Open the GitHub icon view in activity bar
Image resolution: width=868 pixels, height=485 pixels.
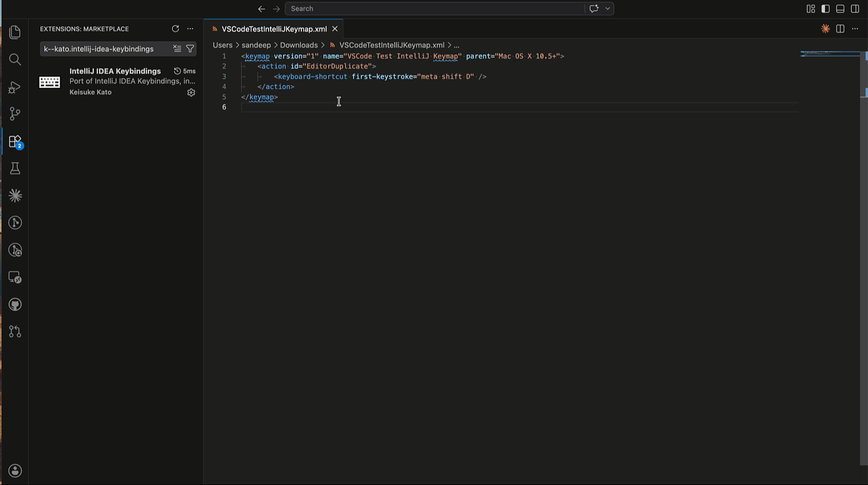(15, 304)
